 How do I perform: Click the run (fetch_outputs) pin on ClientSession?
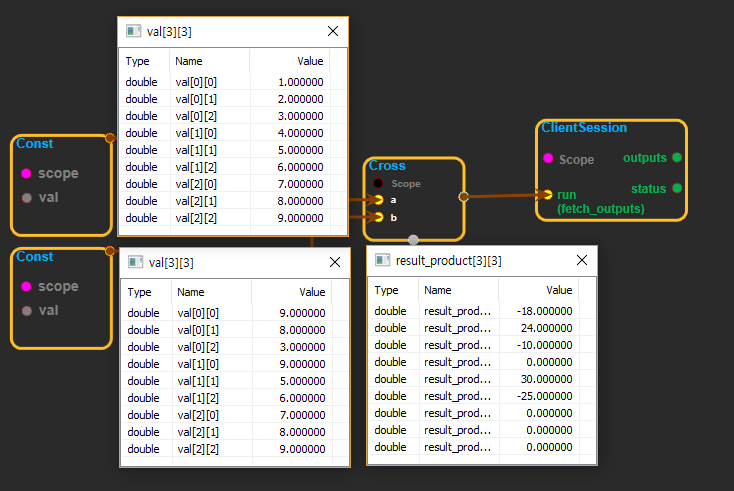[x=548, y=195]
